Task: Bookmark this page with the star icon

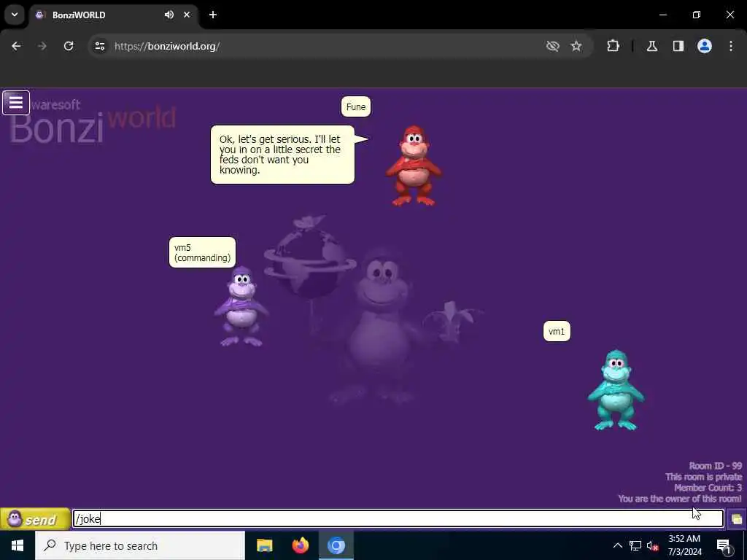Action: [x=576, y=46]
